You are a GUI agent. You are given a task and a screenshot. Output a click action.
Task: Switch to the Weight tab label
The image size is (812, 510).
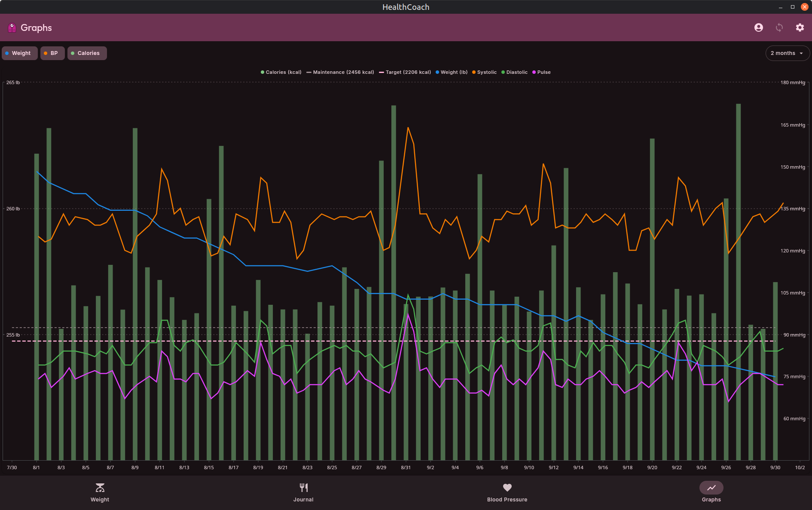click(x=100, y=500)
